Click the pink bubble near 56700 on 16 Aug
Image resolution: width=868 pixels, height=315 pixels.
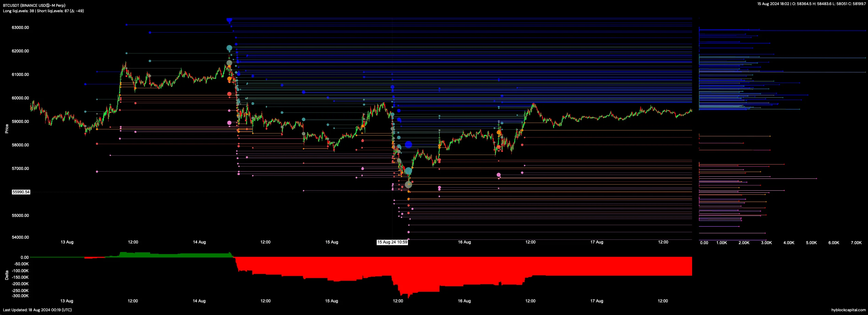pos(498,175)
